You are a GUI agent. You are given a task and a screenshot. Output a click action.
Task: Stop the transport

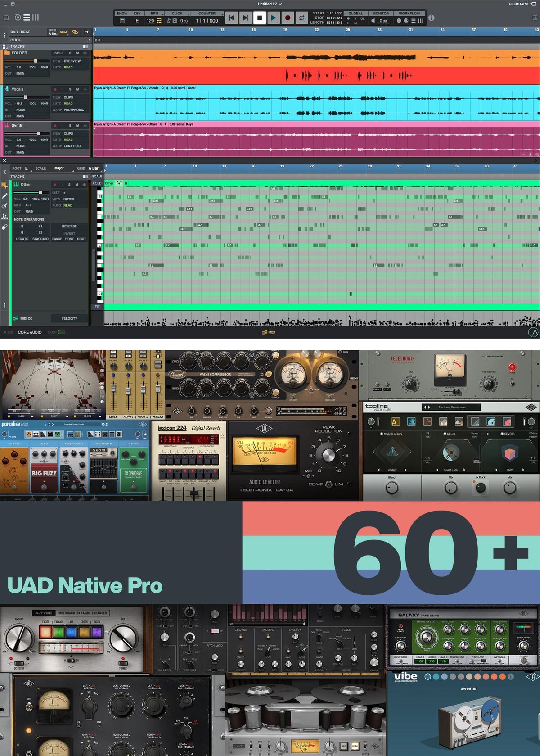coord(259,18)
